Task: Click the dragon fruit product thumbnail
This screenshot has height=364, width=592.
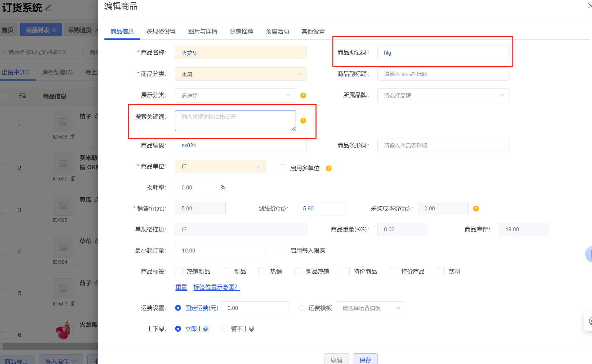Action: pos(63,330)
